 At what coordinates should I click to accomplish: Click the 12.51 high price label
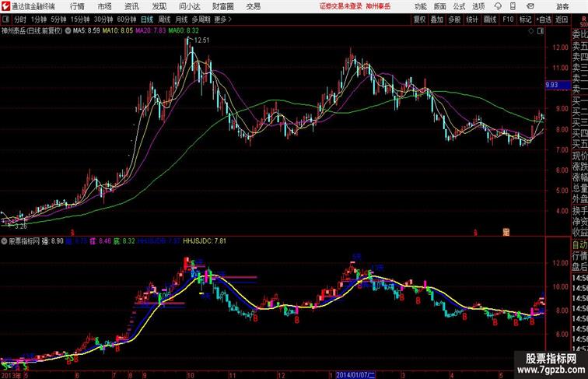[201, 40]
